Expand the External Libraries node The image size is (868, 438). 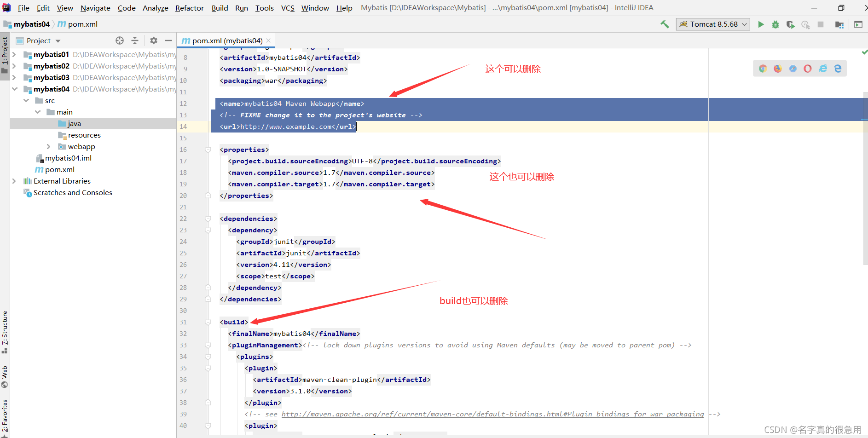(x=14, y=181)
